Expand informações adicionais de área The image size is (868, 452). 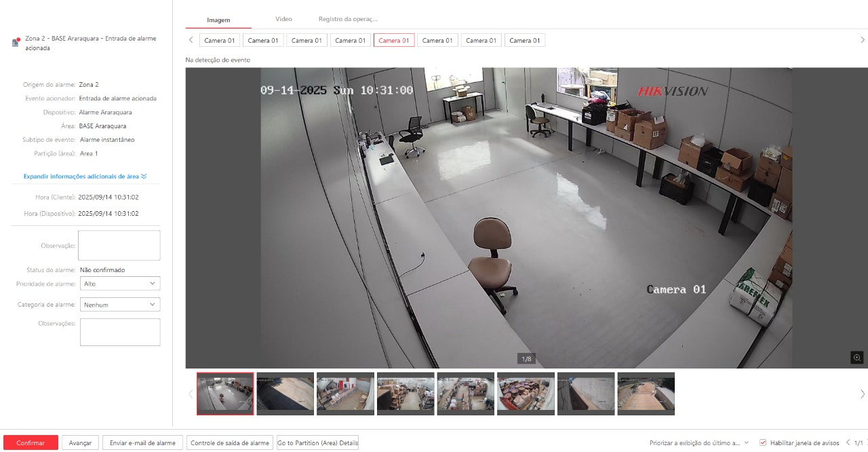coord(85,176)
